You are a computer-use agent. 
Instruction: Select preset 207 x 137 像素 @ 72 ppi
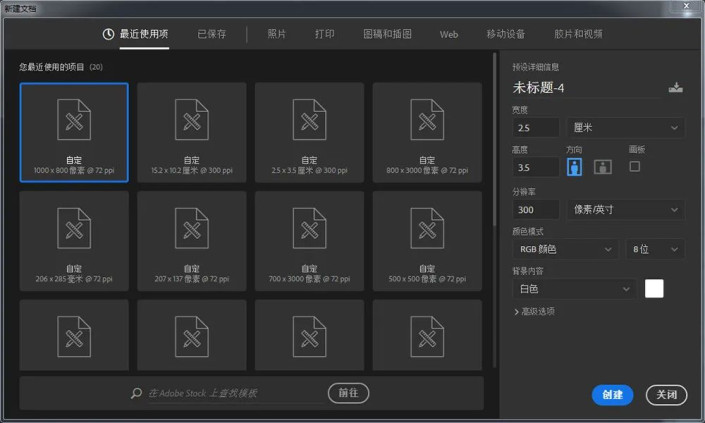[192, 241]
